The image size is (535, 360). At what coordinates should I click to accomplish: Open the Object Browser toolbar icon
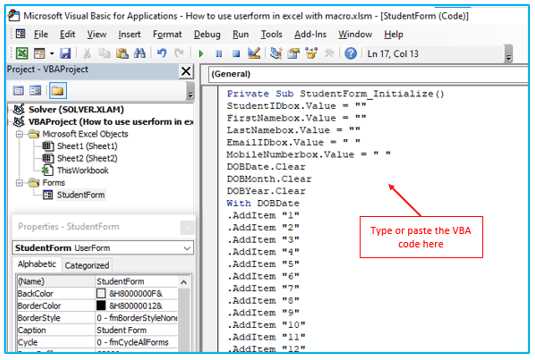311,53
